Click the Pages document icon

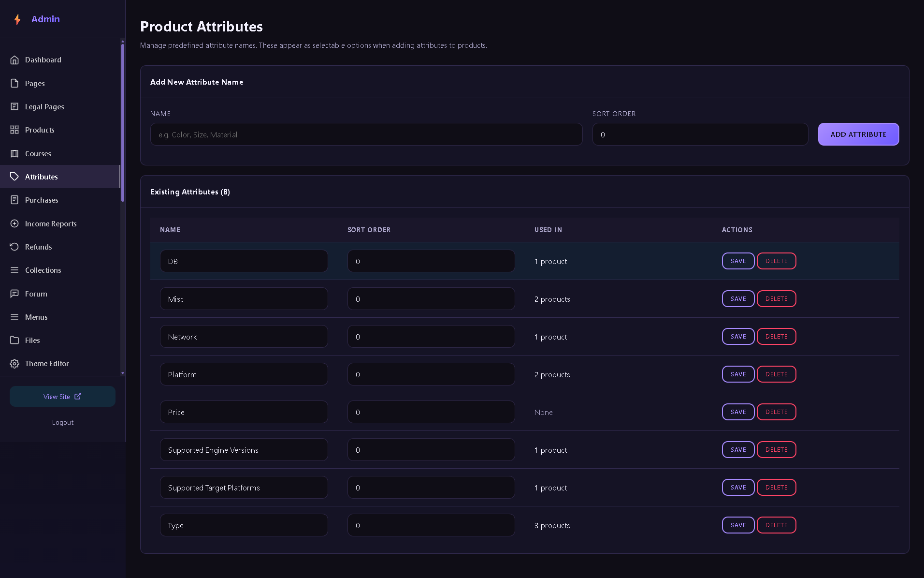[x=14, y=83]
